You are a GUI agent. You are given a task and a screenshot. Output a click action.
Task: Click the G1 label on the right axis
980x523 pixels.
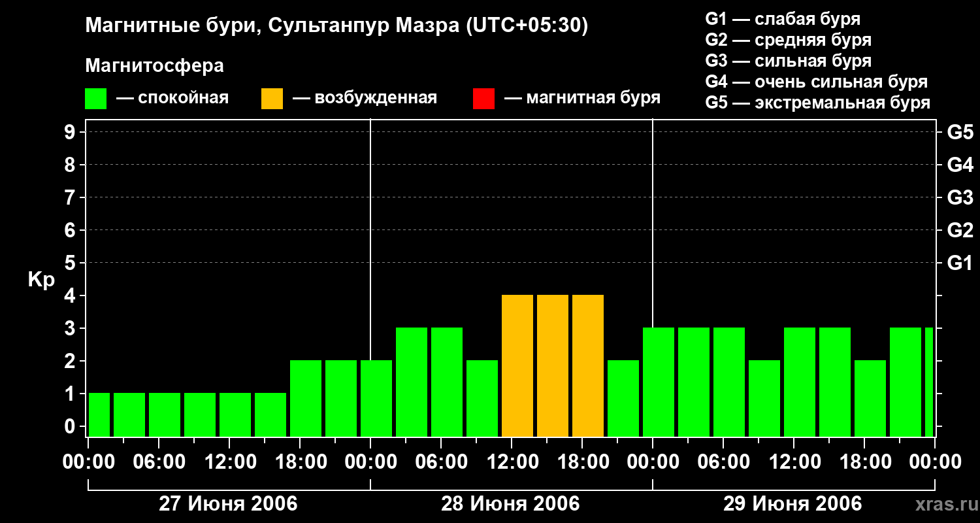(x=960, y=263)
